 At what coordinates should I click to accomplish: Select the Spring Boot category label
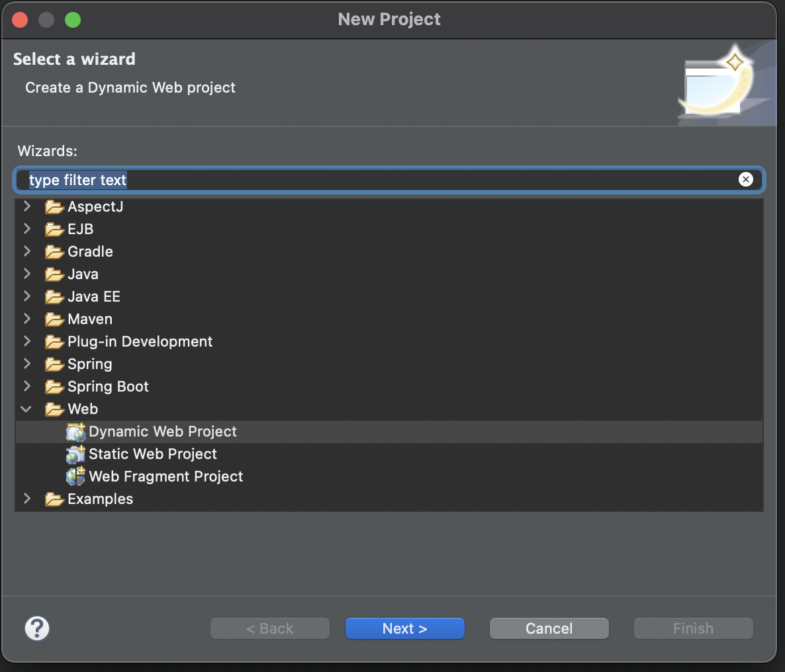(x=108, y=387)
